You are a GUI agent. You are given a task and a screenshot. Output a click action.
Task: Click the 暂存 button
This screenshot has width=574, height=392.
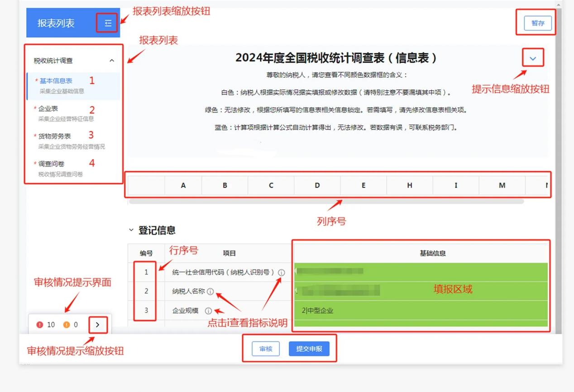[538, 23]
